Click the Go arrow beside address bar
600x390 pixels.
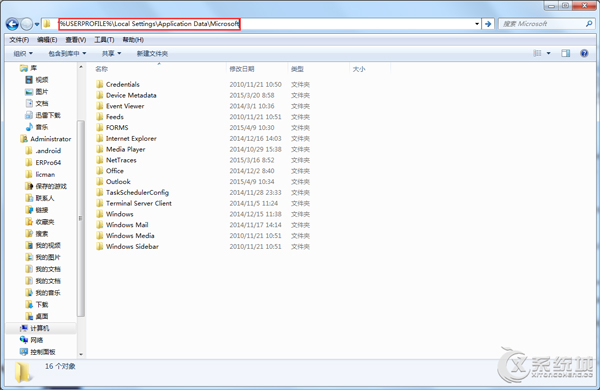pos(488,24)
